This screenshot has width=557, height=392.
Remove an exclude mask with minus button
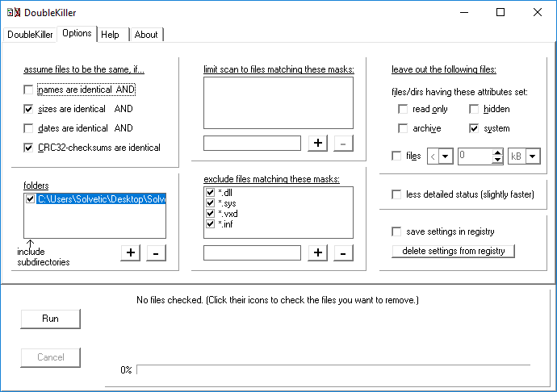[343, 252]
